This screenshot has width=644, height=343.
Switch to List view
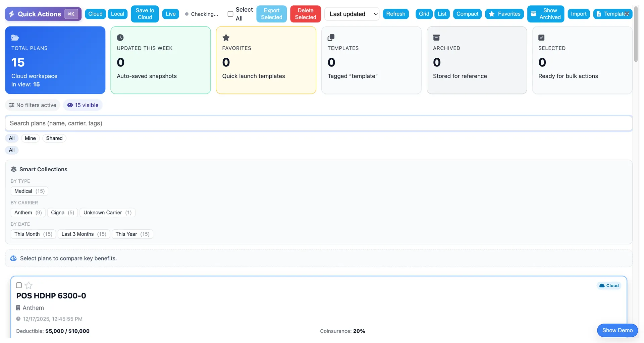pos(442,14)
